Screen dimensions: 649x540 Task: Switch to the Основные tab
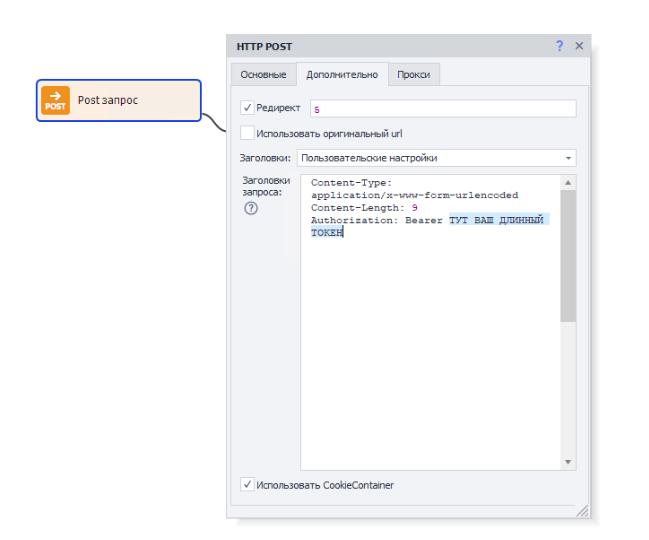[263, 74]
